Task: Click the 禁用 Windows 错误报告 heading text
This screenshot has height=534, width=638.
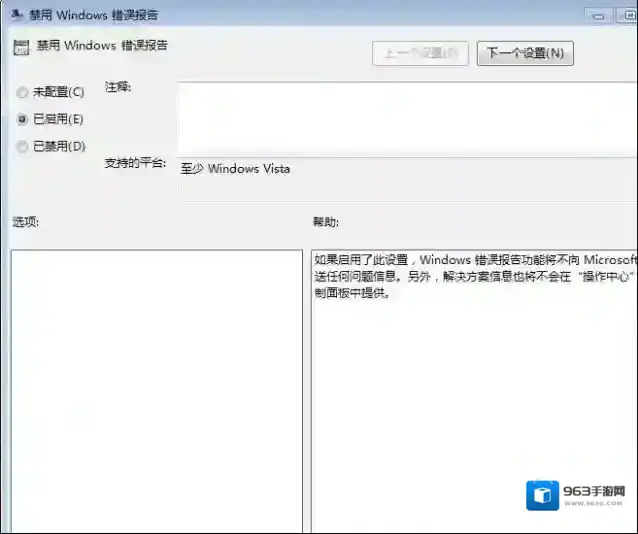Action: click(102, 46)
